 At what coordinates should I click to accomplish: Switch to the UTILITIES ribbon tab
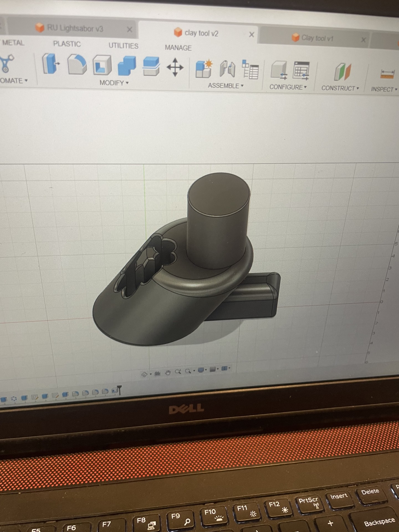click(123, 46)
